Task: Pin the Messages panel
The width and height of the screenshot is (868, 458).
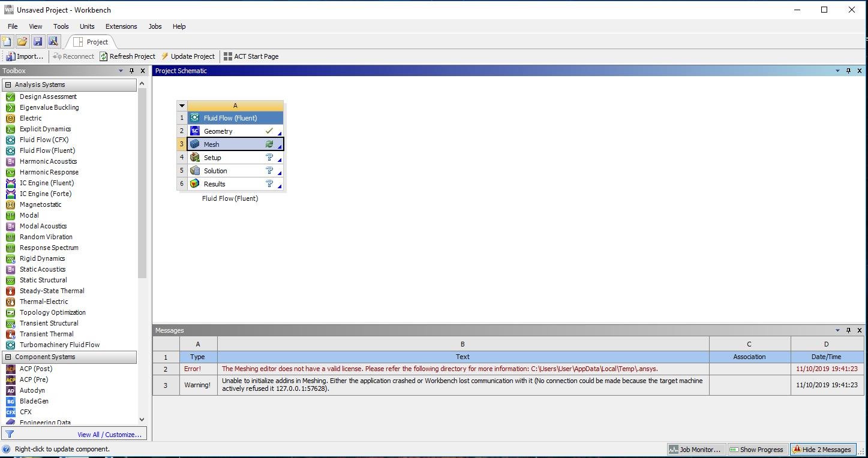Action: click(848, 330)
